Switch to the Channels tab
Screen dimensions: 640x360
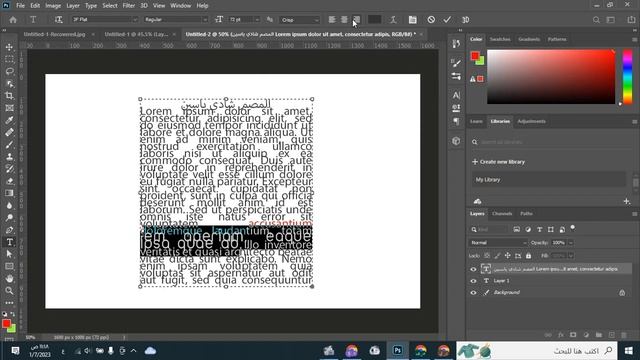[502, 214]
